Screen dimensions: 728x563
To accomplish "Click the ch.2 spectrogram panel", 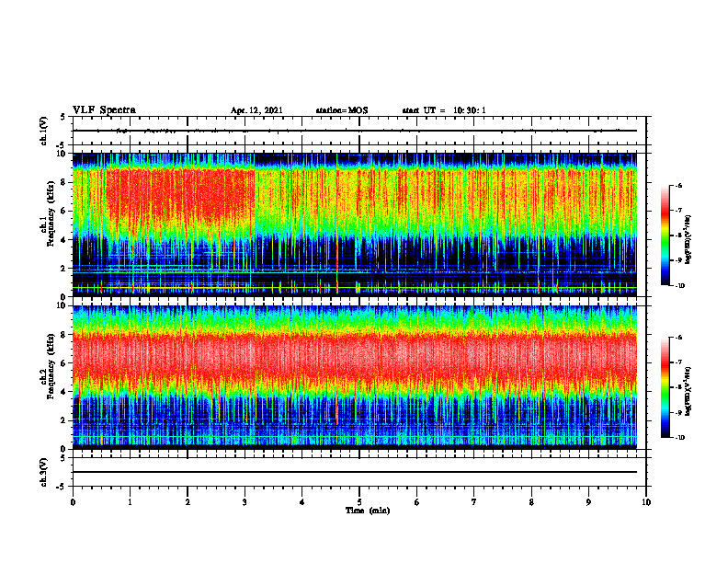I will (354, 377).
